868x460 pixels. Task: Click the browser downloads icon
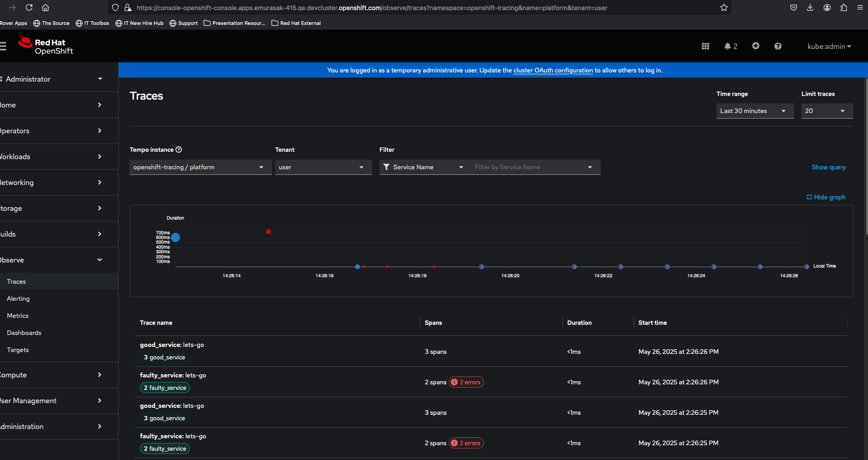point(810,8)
